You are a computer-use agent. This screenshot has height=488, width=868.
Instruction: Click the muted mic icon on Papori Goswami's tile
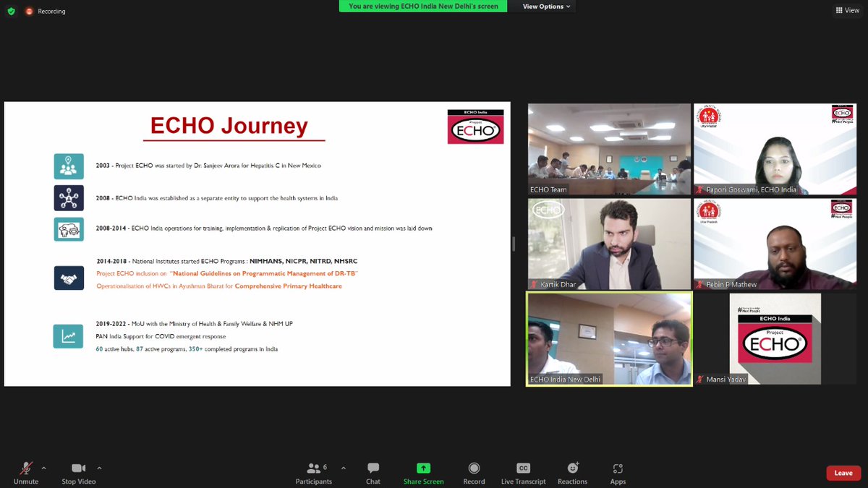[700, 189]
